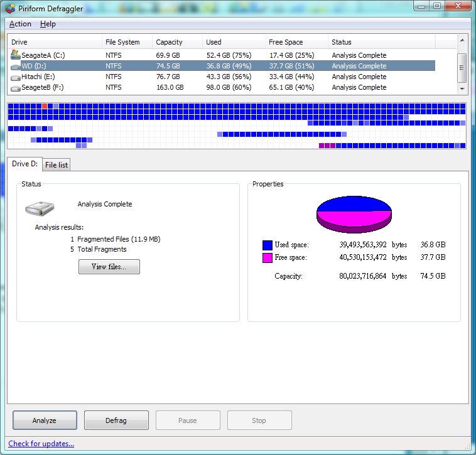Click the blue Used space color swatch
The image size is (476, 455).
pos(268,245)
